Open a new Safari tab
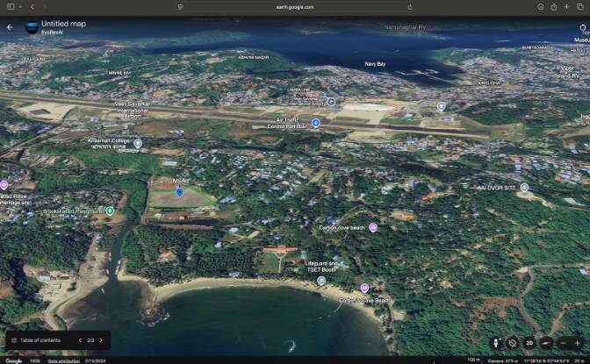The image size is (590, 364). [566, 7]
